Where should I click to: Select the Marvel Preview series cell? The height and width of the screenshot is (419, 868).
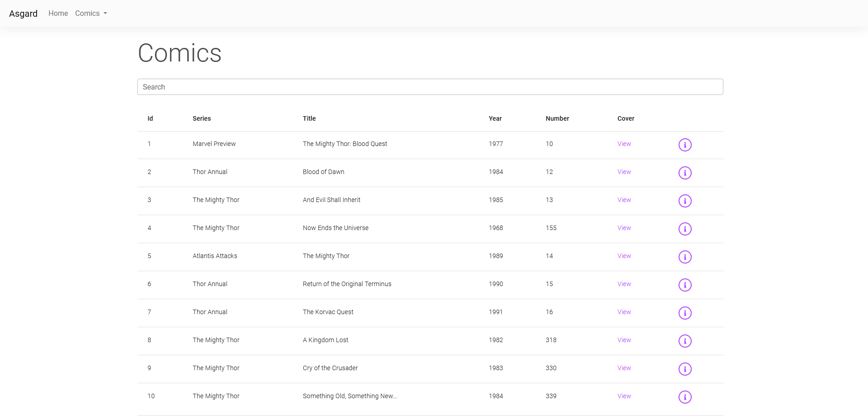[214, 144]
